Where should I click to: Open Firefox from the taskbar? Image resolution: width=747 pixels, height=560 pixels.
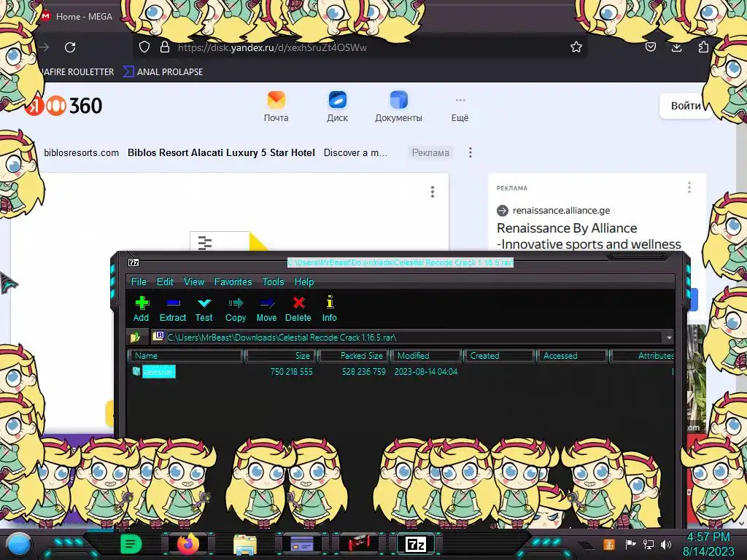coord(188,544)
